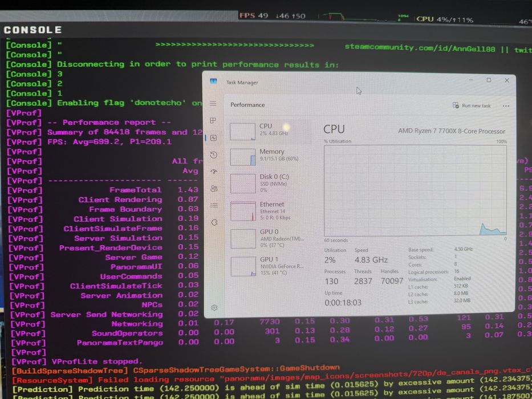The height and width of the screenshot is (399, 532).
Task: Click the PanoramaTextPango row in console
Action: [x=120, y=343]
